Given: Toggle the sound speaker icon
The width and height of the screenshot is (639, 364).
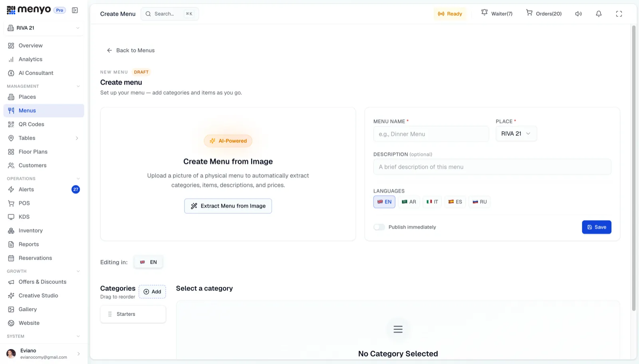Looking at the screenshot, I should click(578, 14).
